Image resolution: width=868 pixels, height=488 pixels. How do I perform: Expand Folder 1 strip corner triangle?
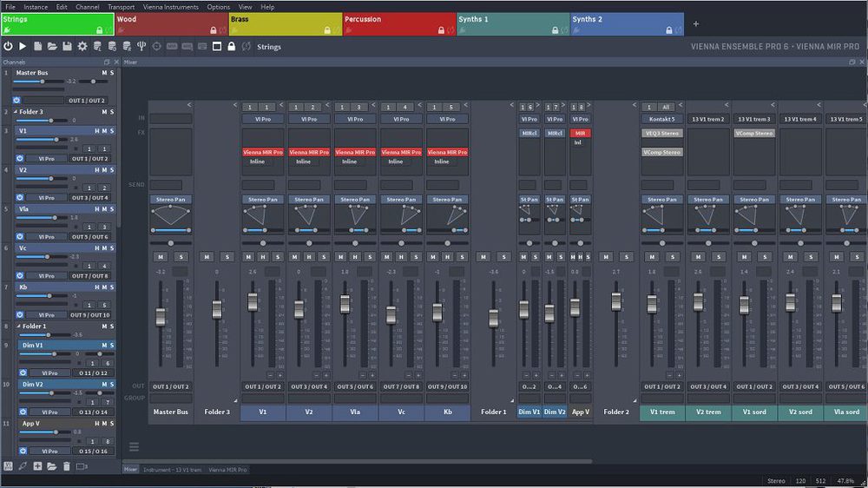point(512,400)
